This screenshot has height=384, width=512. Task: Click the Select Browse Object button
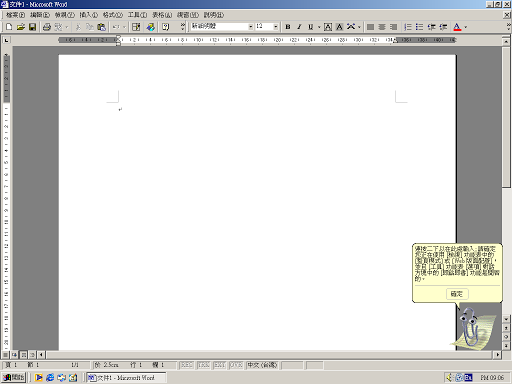[x=506, y=337]
